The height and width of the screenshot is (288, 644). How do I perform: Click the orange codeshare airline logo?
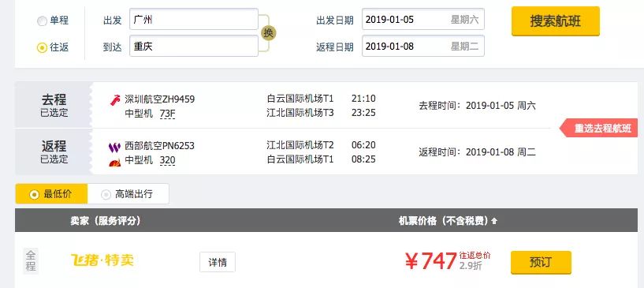pyautogui.click(x=114, y=162)
